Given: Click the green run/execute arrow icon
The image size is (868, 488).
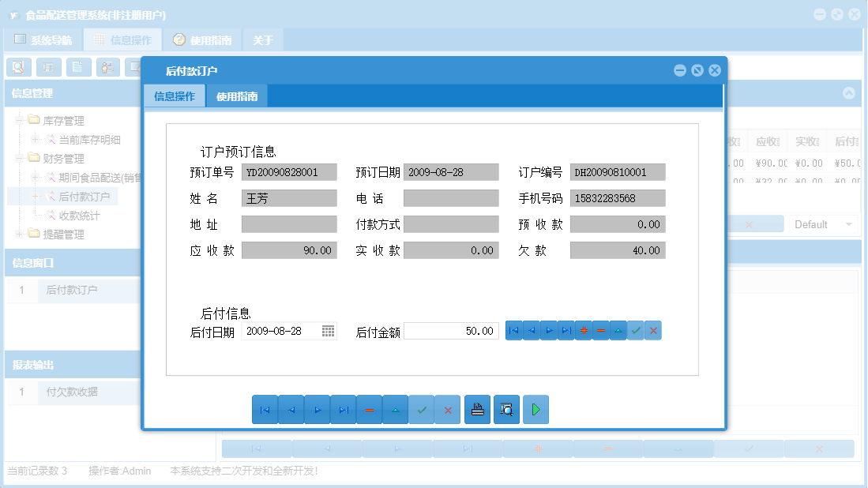Looking at the screenshot, I should tap(535, 409).
